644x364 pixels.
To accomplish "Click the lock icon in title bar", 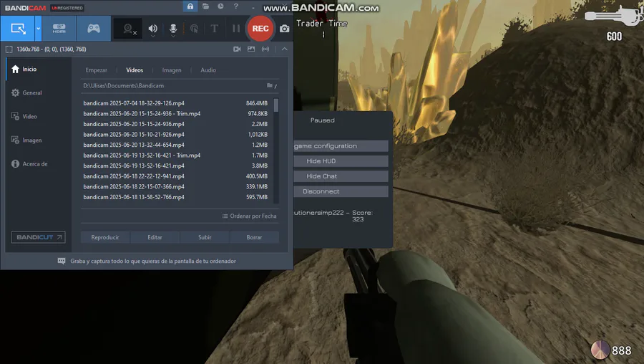I will click(190, 6).
